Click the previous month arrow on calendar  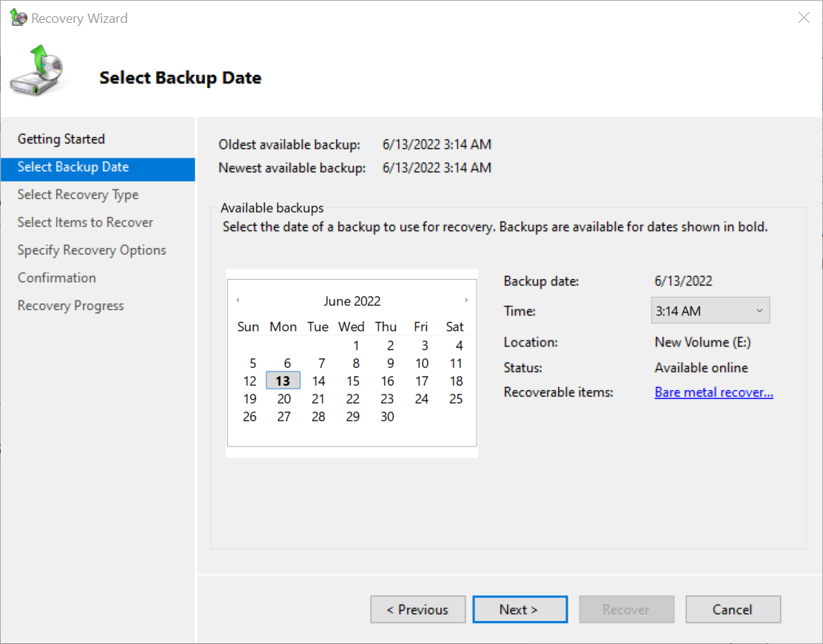coord(238,299)
